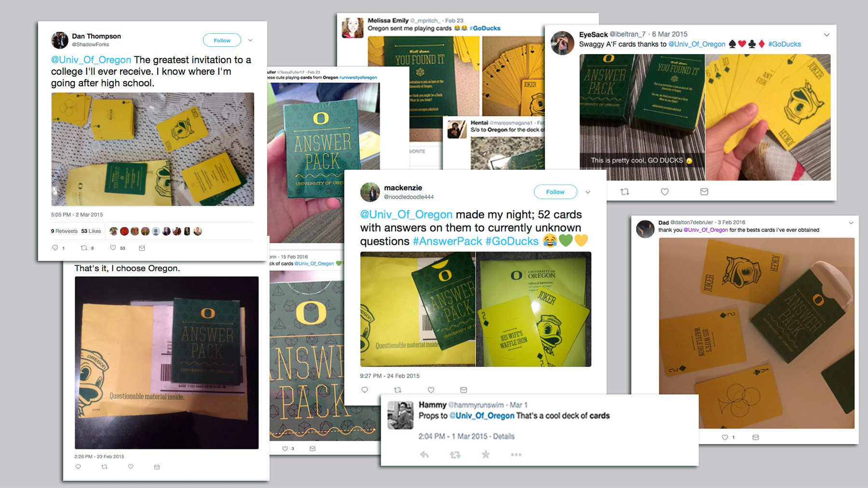The image size is (868, 488).
Task: Send EyeSack's tweet via direct message
Action: pos(704,191)
